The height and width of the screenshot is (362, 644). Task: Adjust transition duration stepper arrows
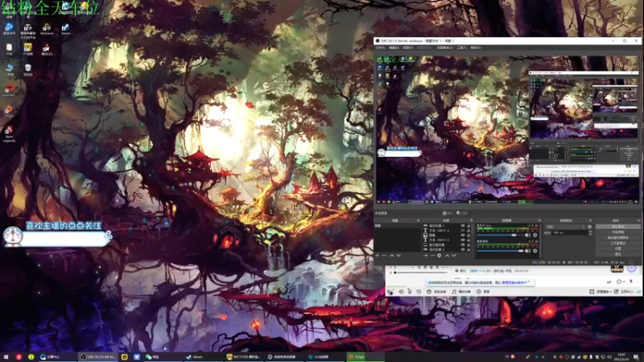point(591,232)
